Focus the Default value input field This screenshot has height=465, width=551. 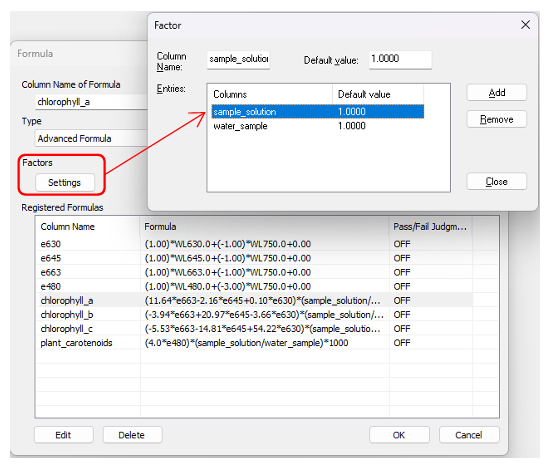(400, 59)
